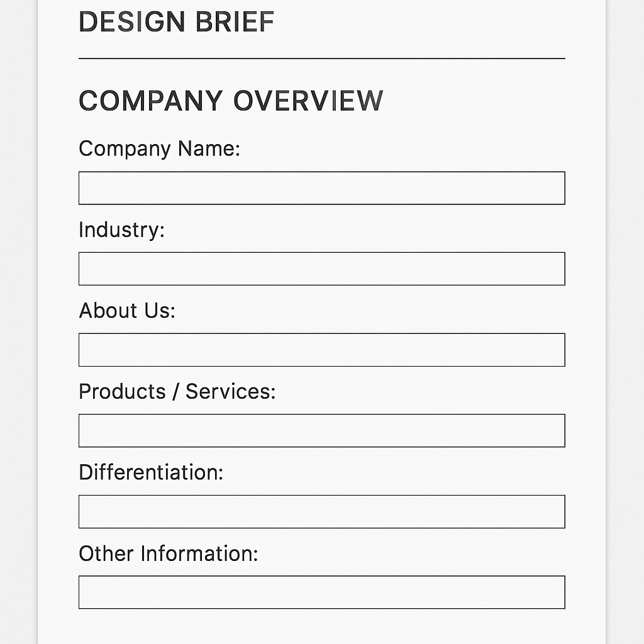644x644 pixels.
Task: Select the About Us: label
Action: pyautogui.click(x=127, y=311)
